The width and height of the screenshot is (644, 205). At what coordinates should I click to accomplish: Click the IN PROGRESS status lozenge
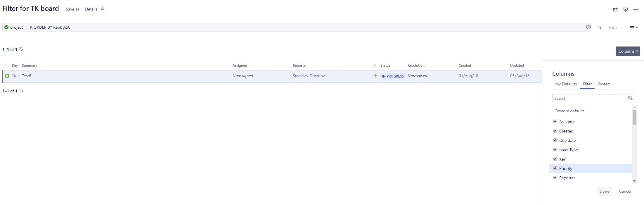point(393,76)
